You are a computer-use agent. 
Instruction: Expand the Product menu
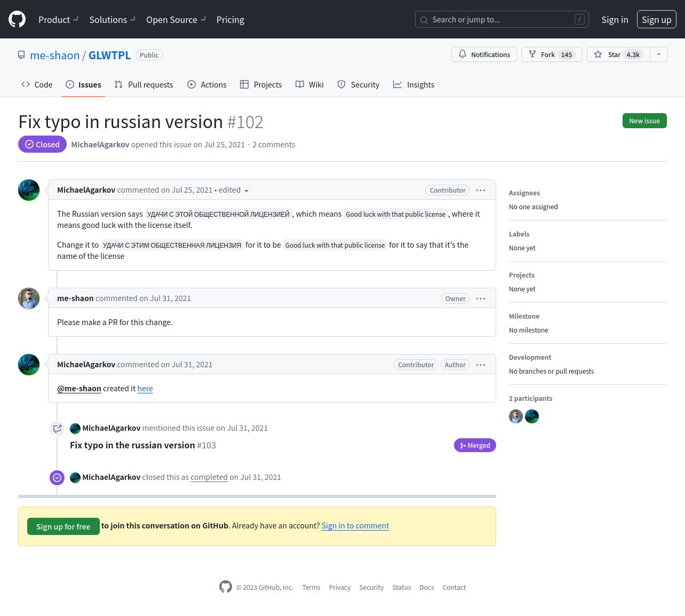tap(58, 19)
